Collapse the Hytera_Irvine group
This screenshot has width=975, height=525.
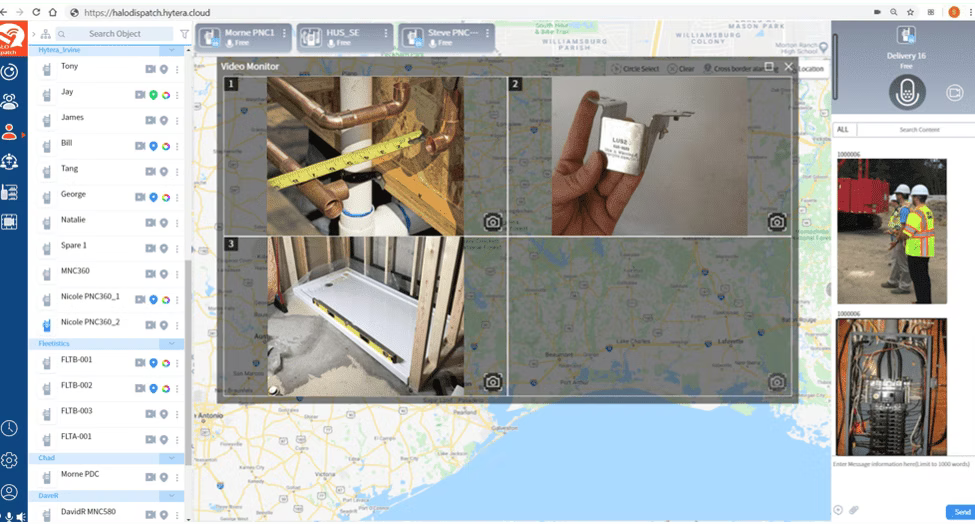pyautogui.click(x=172, y=50)
